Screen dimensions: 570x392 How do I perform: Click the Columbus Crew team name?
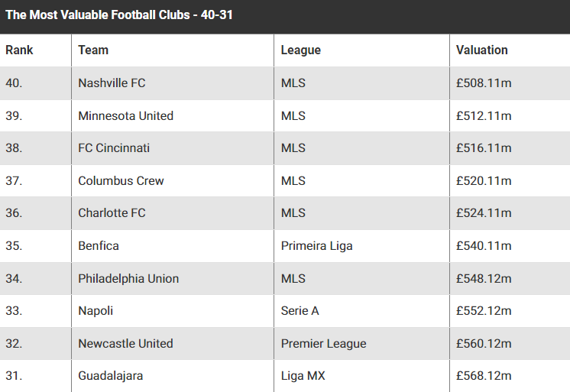click(121, 181)
